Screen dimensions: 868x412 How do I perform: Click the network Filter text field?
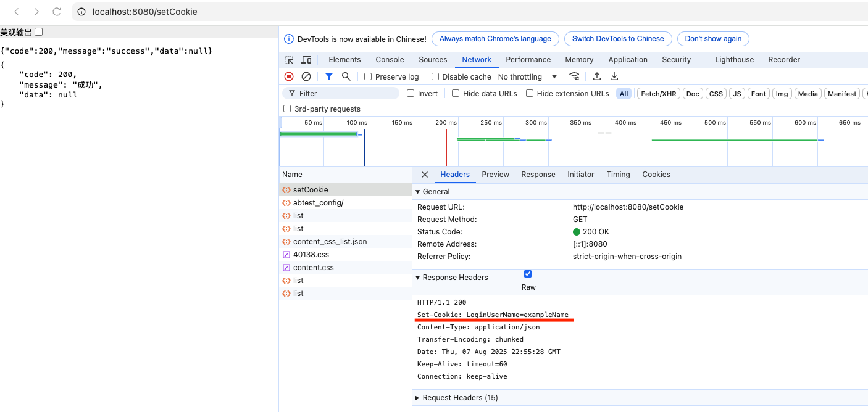click(x=341, y=93)
